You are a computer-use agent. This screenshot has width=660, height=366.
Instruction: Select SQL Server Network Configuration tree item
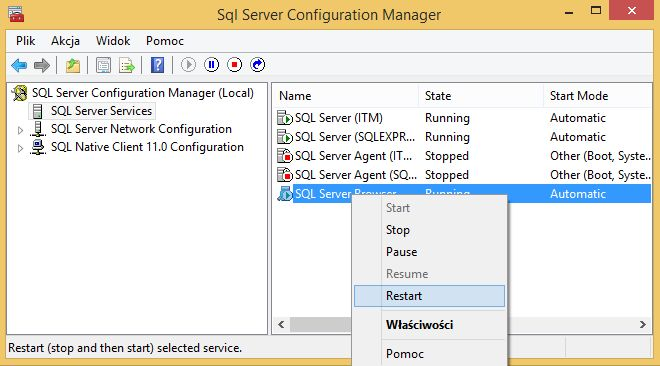click(141, 129)
